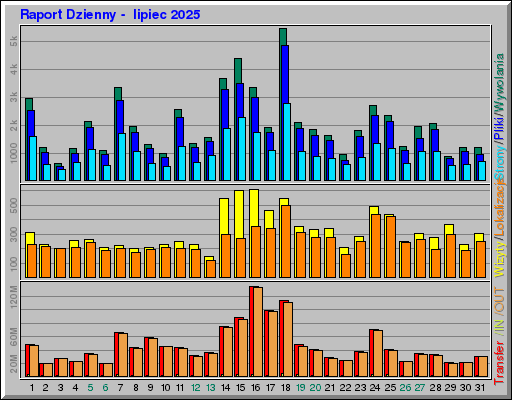This screenshot has width=512, height=400.
Task: Select the yellow visits bar for day 29
Action: (x=449, y=229)
